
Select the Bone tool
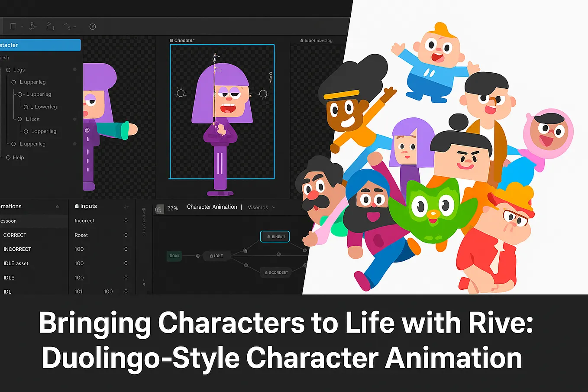tap(32, 26)
